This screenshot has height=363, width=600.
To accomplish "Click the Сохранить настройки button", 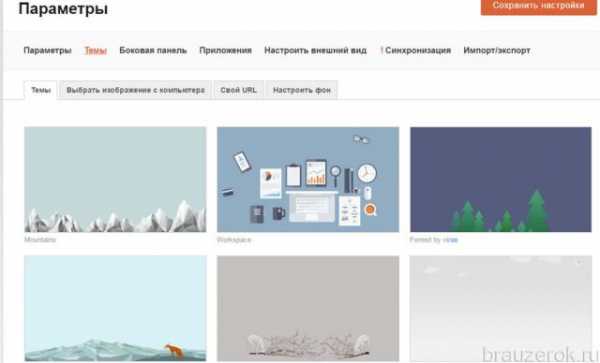I will pos(538,6).
